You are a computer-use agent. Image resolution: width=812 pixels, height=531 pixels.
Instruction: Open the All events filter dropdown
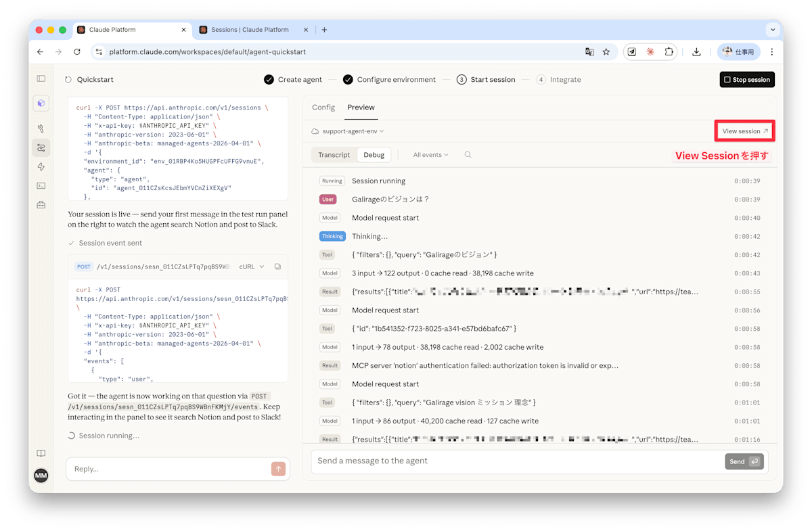click(x=431, y=155)
